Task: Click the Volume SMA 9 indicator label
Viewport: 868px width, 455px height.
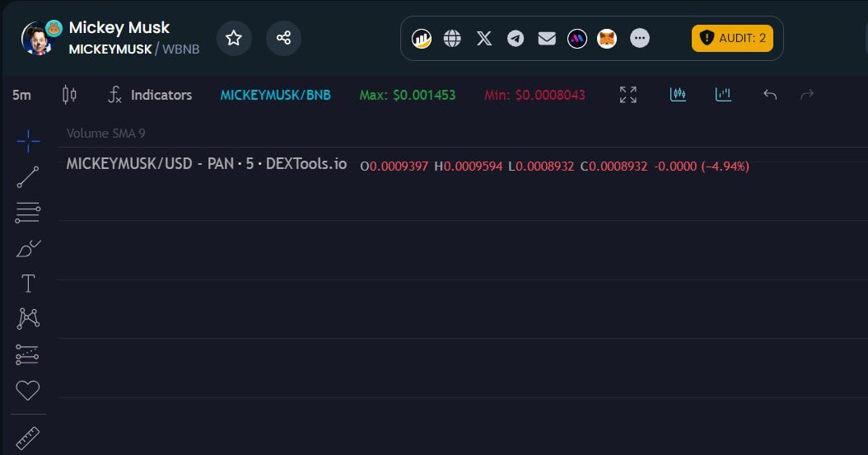Action: tap(105, 133)
